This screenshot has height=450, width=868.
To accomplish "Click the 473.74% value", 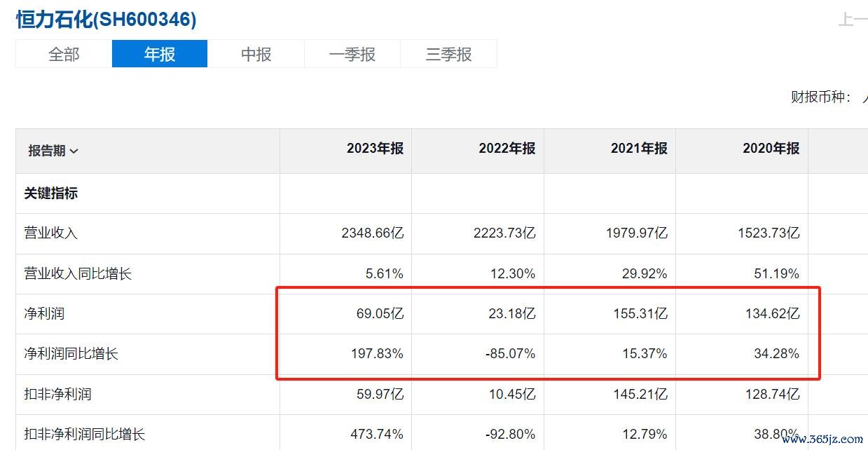I will [x=377, y=435].
